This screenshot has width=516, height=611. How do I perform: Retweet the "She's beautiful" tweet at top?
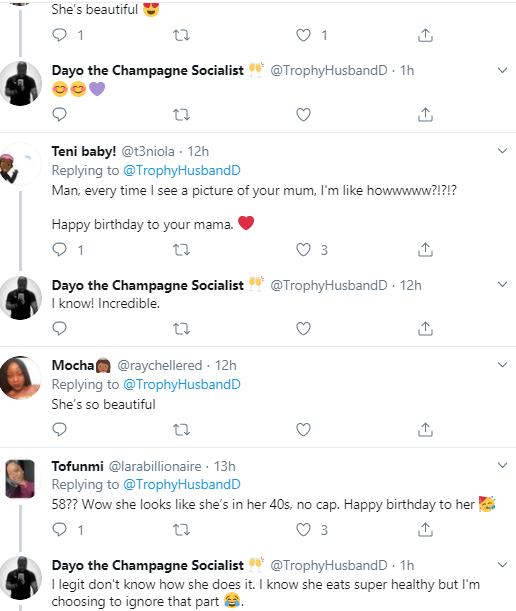[181, 35]
